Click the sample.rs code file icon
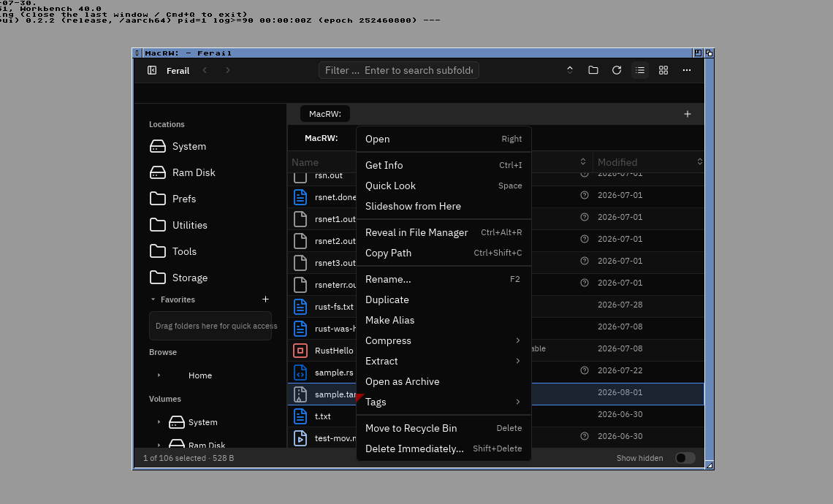The width and height of the screenshot is (833, 504). pos(300,373)
